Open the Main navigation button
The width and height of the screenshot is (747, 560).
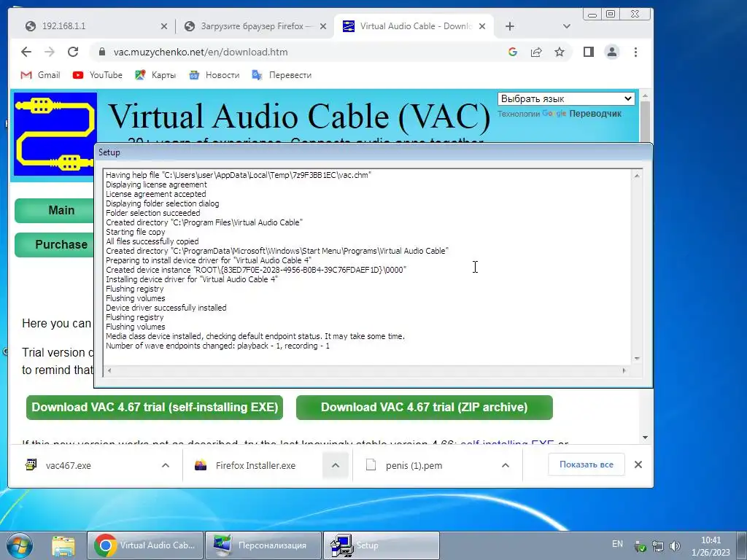[x=55, y=211]
